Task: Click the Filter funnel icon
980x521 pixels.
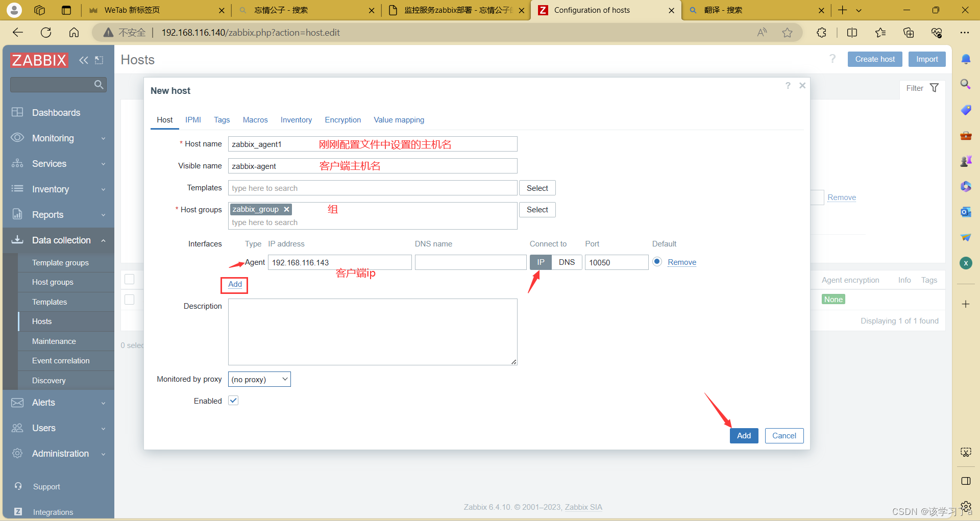Action: tap(934, 88)
